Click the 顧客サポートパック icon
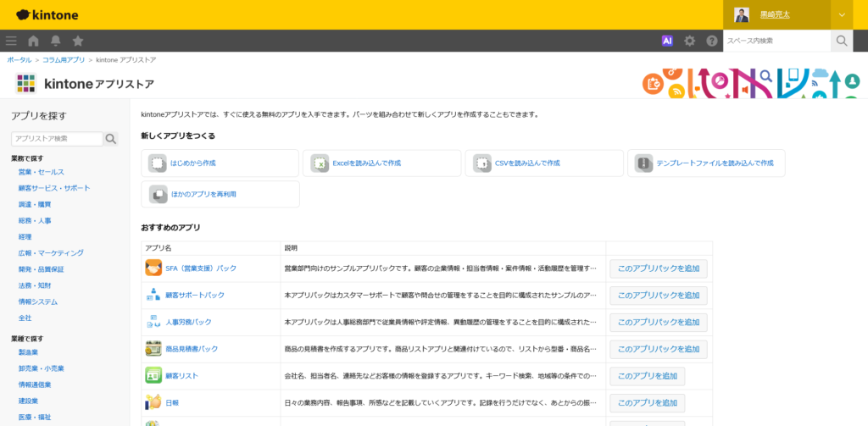The image size is (868, 426). point(153,295)
